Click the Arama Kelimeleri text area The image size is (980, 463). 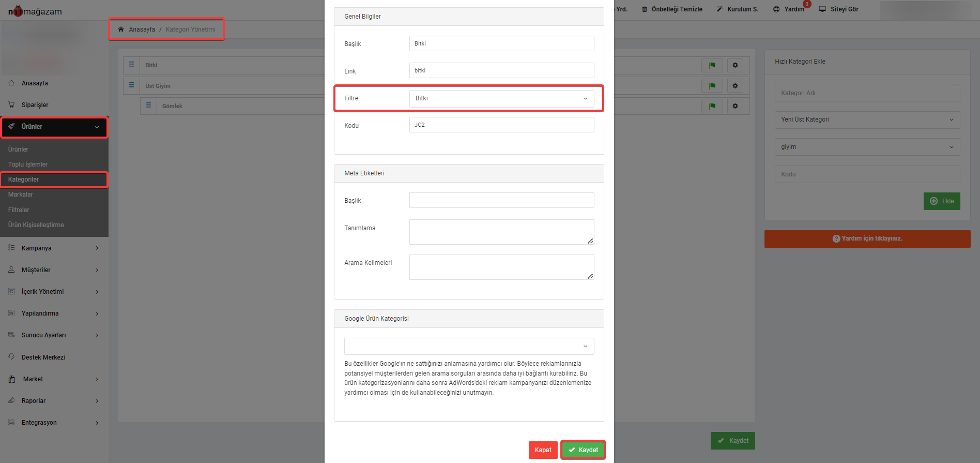501,267
